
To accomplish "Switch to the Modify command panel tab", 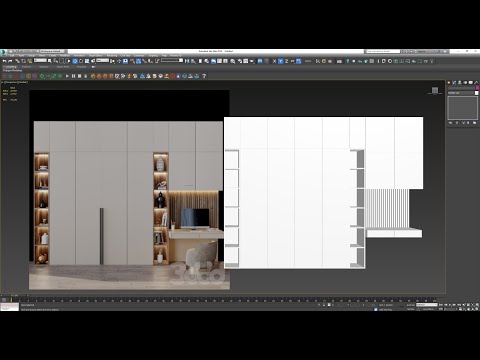I will click(x=454, y=82).
